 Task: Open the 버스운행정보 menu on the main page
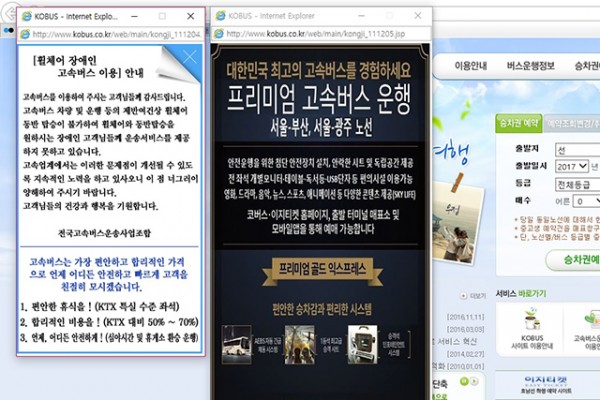(530, 66)
